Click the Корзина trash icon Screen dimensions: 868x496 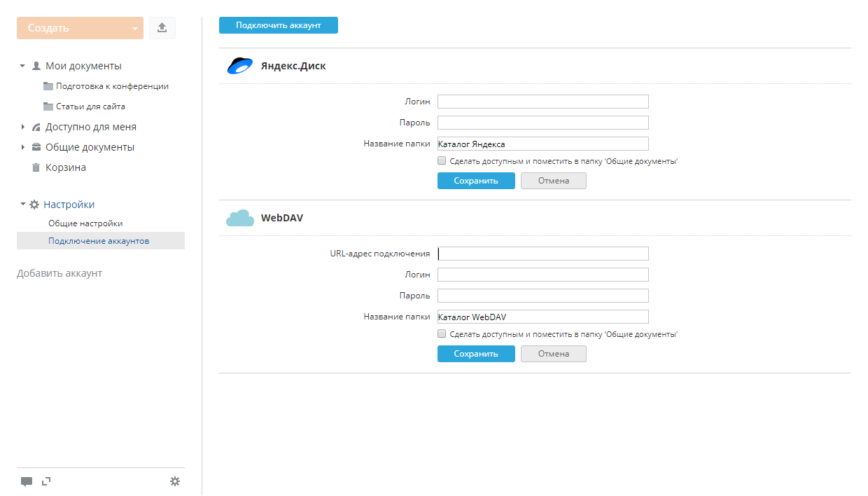(36, 168)
